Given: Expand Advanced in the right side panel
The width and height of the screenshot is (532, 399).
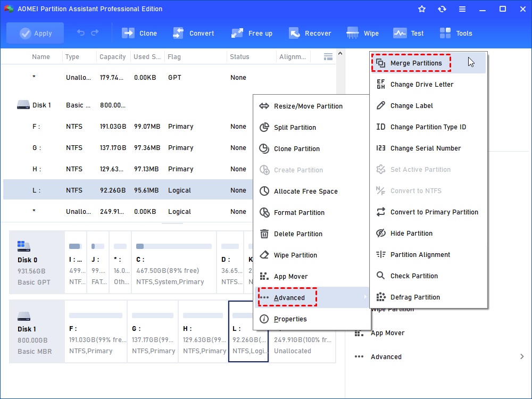Looking at the screenshot, I should (438, 356).
